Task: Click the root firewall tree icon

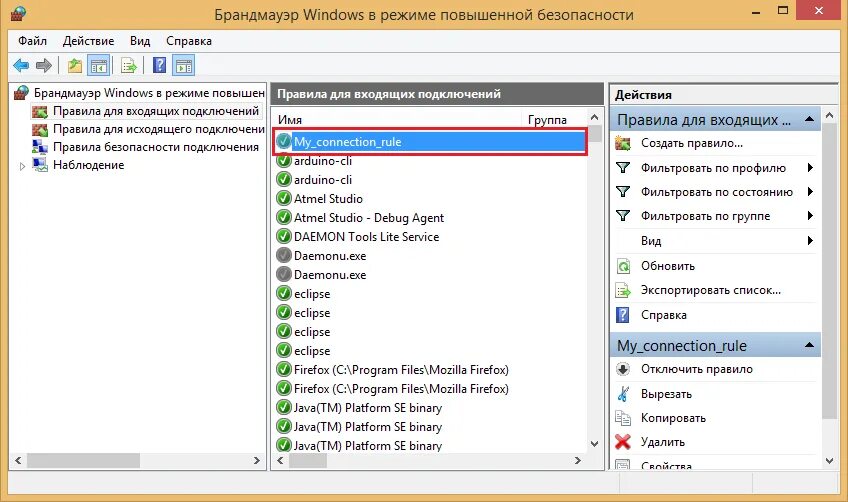Action: (21, 93)
